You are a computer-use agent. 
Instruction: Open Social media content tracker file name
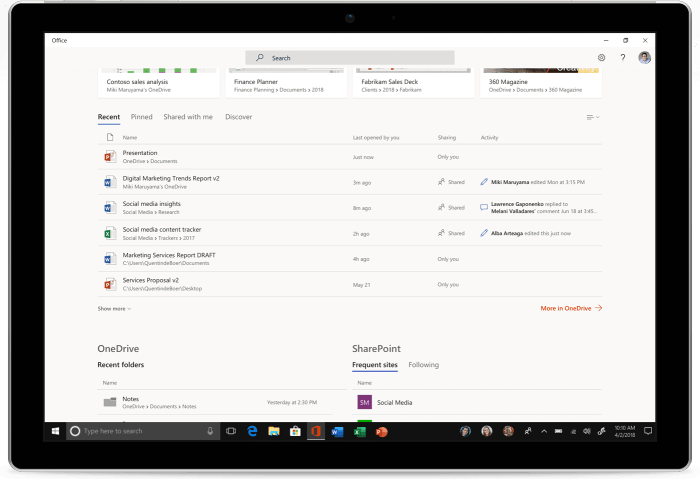click(162, 229)
